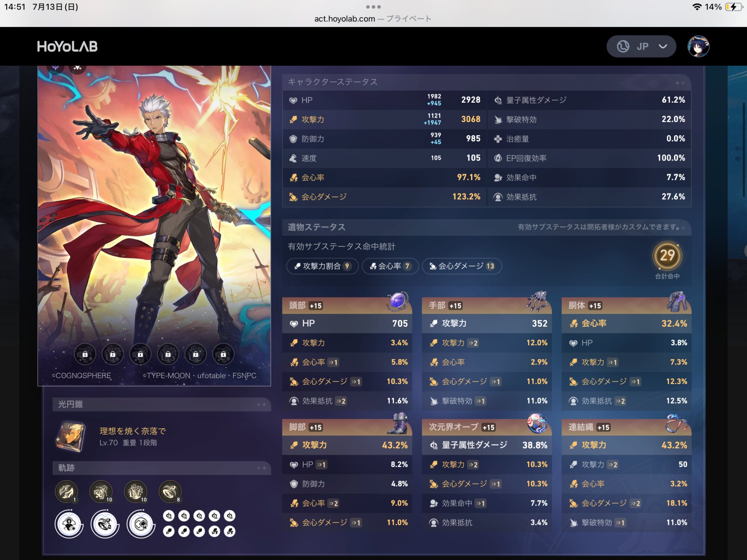747x560 pixels.
Task: Open the JP language dropdown
Action: click(x=641, y=46)
